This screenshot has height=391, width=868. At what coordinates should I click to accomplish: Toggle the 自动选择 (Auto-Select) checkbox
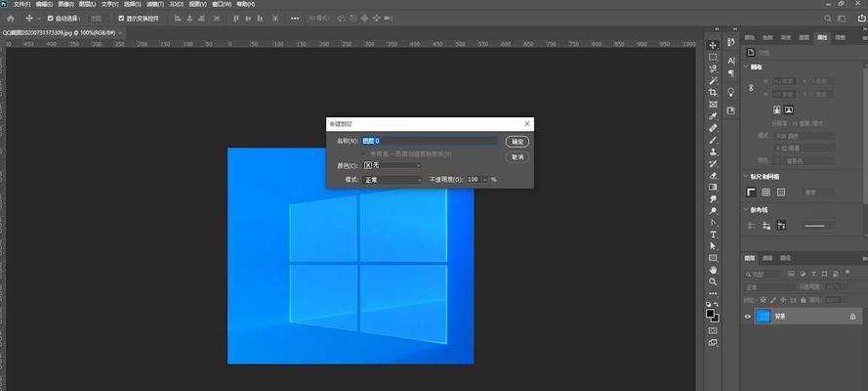(51, 19)
